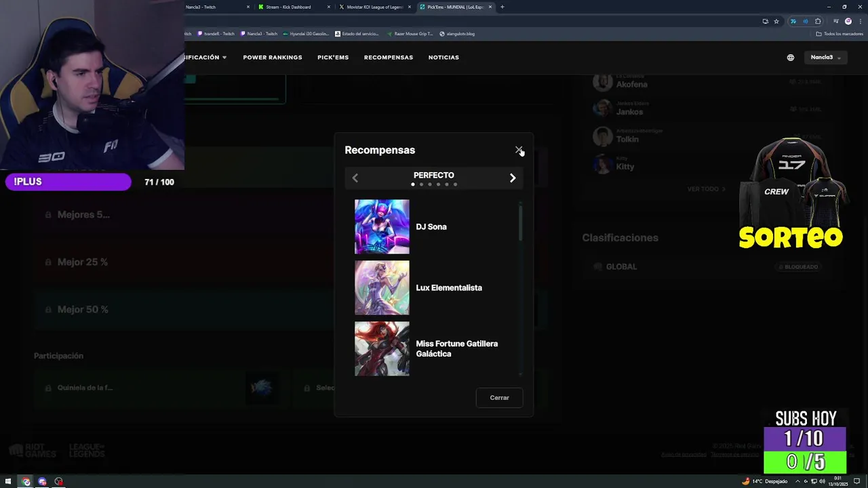
Task: Select the last pagination dot under PERFECTO
Action: [455, 184]
